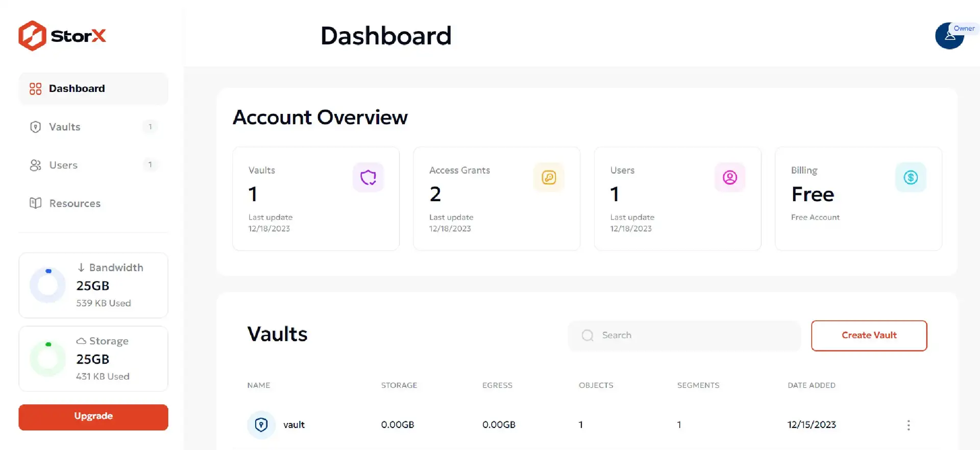Click the vault row shield icon
Image resolution: width=980 pixels, height=450 pixels.
(x=261, y=424)
